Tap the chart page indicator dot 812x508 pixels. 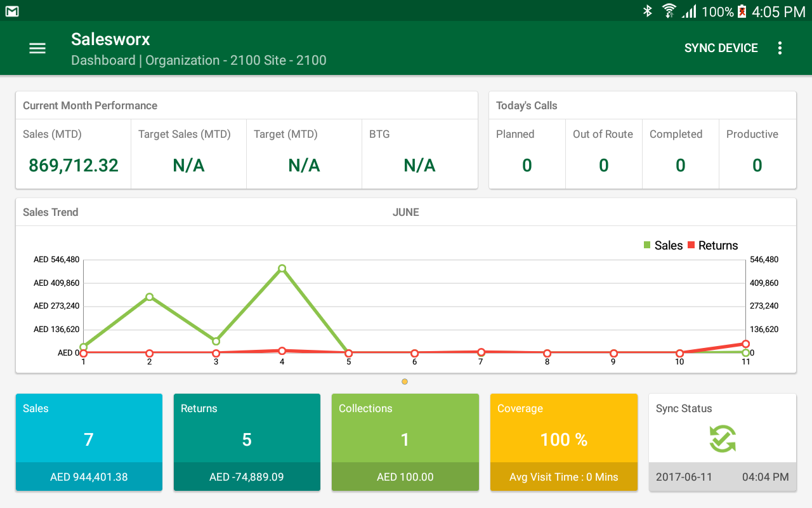point(405,382)
